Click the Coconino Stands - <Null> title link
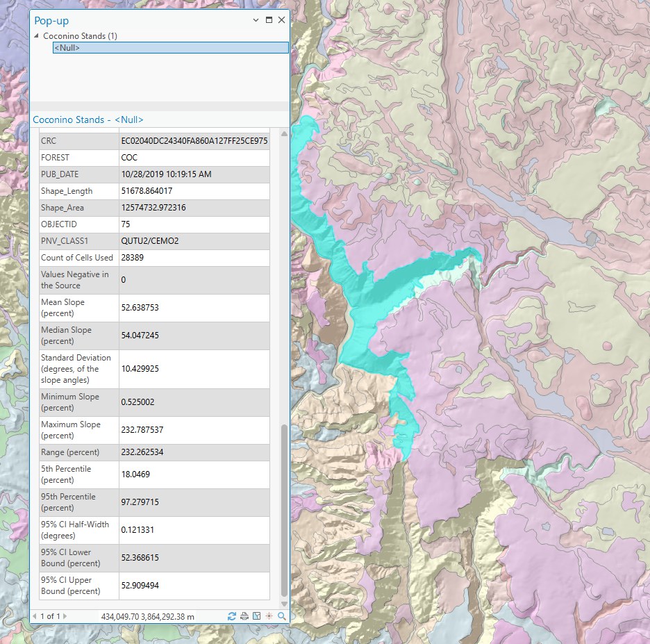The height and width of the screenshot is (644, 650). tap(88, 120)
